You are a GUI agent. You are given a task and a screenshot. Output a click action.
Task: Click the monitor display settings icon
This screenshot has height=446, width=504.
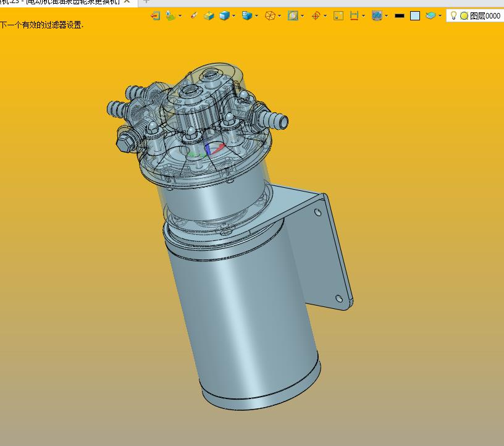click(x=377, y=15)
